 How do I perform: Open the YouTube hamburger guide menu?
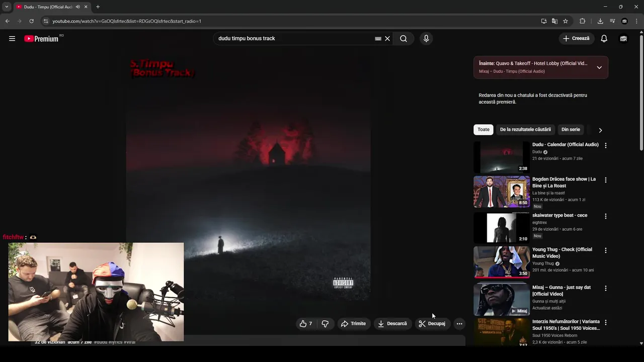[x=12, y=39]
